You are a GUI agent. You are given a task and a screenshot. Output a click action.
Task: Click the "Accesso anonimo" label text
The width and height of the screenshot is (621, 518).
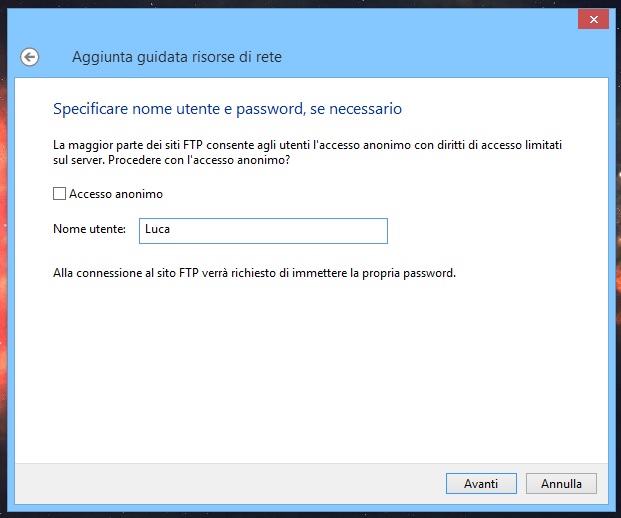coord(115,194)
